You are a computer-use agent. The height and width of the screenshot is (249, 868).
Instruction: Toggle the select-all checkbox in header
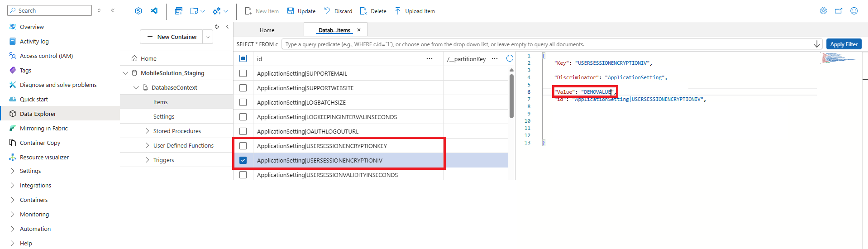point(243,58)
